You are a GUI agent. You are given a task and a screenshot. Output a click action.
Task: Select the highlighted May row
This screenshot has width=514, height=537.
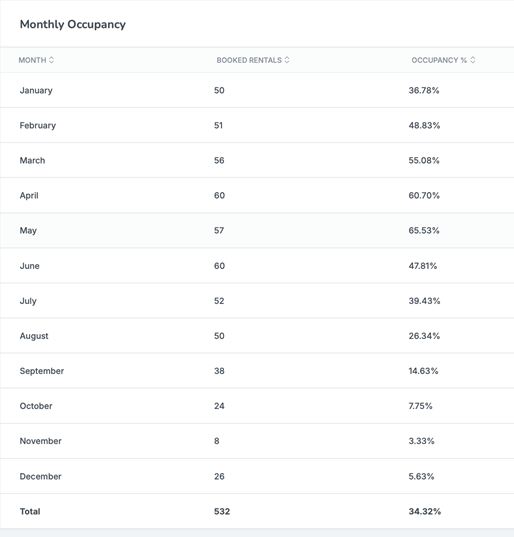(x=257, y=230)
